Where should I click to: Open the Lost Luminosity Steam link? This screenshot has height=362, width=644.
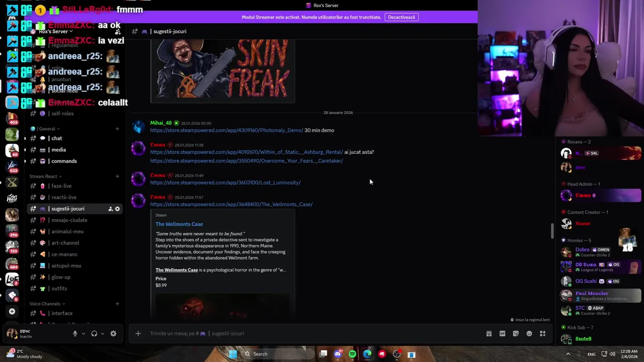pyautogui.click(x=225, y=183)
